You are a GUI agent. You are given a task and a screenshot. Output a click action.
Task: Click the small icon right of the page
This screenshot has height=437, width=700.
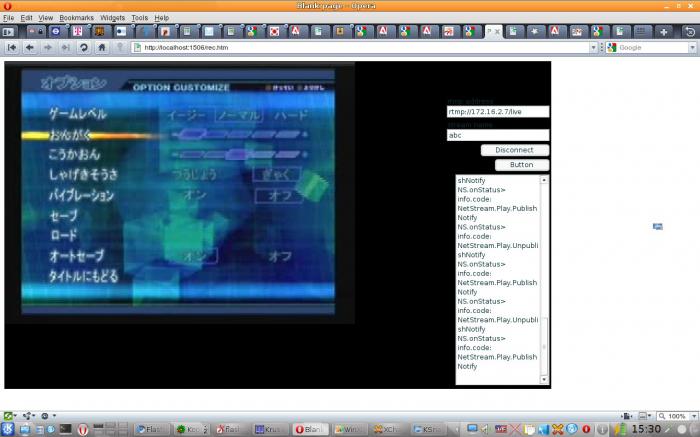click(658, 227)
